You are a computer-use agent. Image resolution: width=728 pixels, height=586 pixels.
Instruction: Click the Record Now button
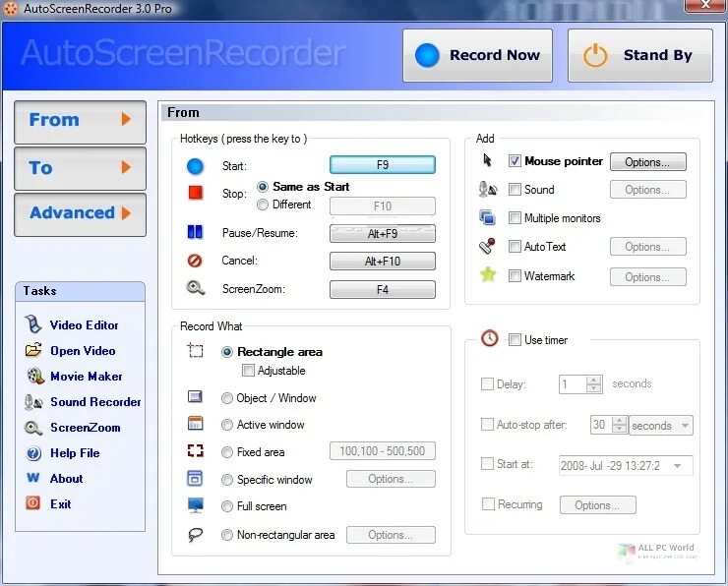click(477, 55)
